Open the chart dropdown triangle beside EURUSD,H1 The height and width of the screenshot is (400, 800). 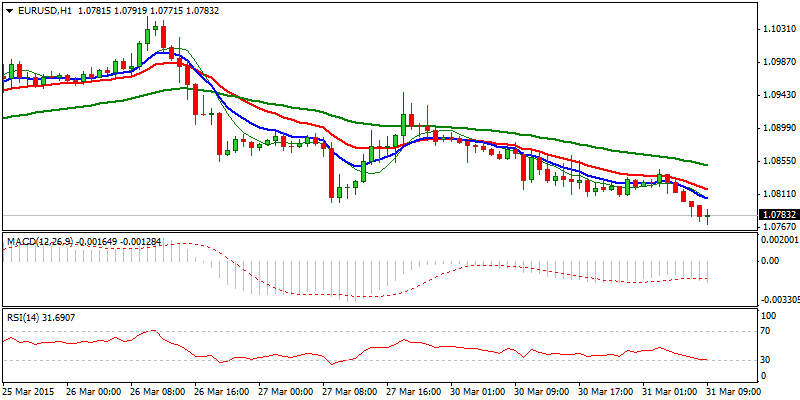pyautogui.click(x=9, y=11)
